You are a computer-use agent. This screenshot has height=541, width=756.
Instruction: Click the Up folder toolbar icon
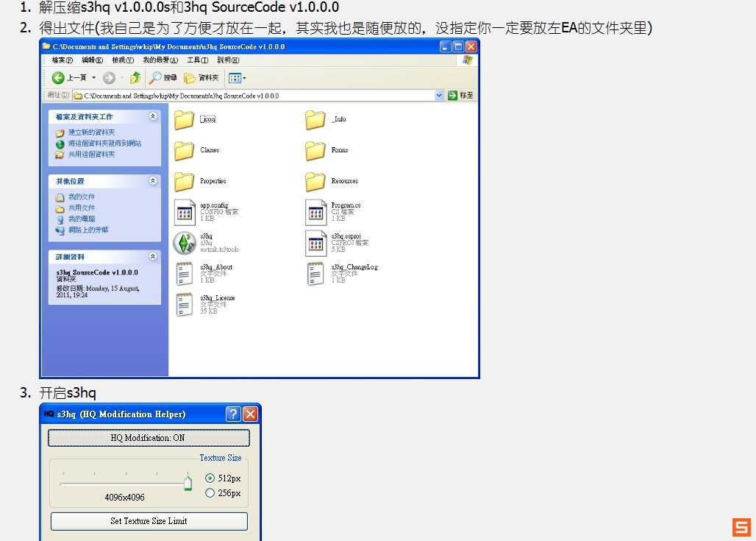coord(135,77)
